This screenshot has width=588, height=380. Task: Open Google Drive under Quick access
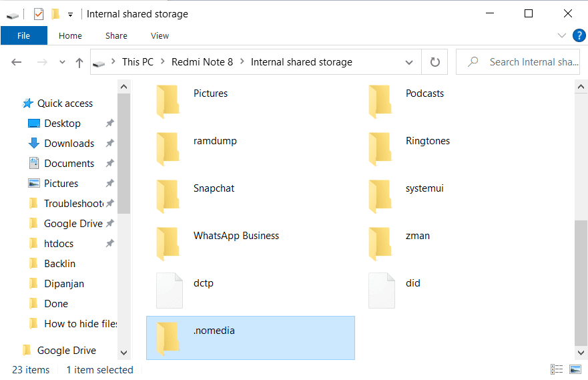coord(73,224)
